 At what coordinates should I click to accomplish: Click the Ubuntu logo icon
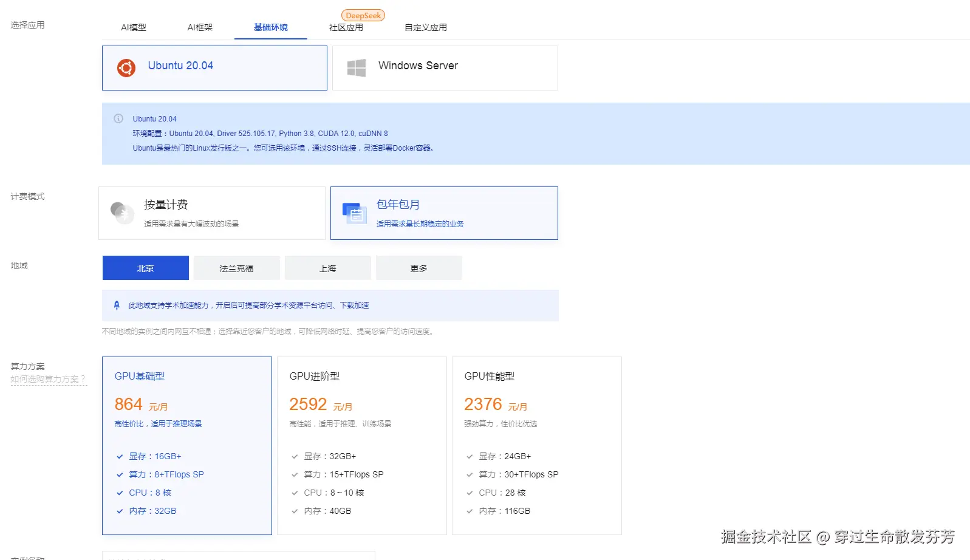(126, 68)
